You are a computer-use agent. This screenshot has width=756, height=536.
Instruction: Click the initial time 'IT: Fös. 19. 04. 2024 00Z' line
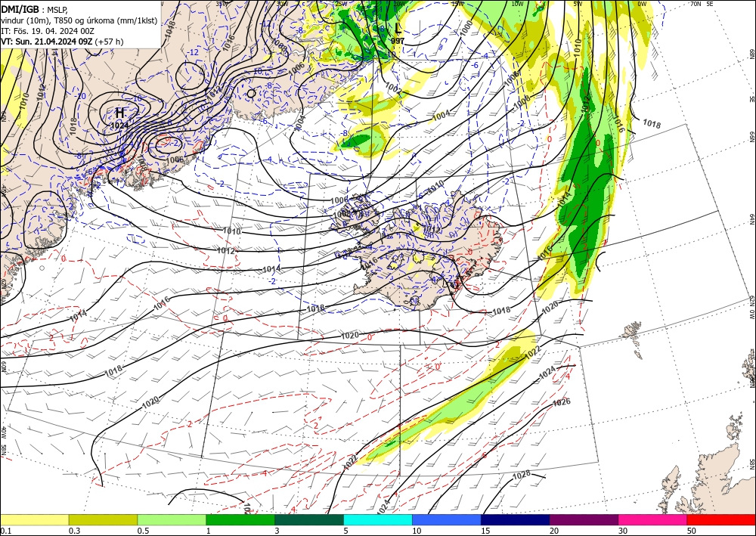click(x=48, y=31)
